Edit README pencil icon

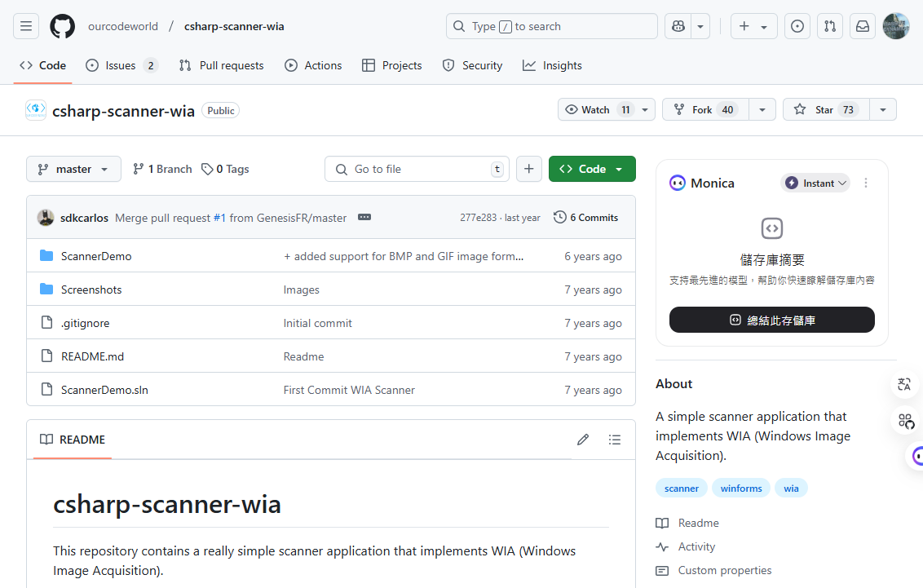(x=583, y=440)
